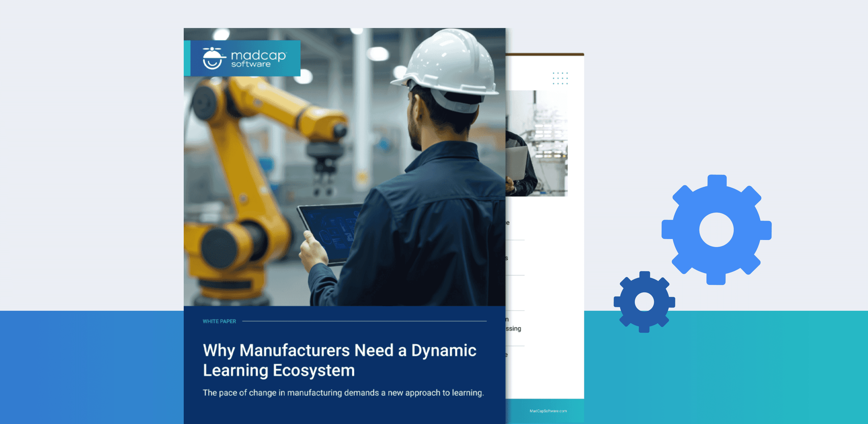Select the large blue gear icon

click(717, 229)
